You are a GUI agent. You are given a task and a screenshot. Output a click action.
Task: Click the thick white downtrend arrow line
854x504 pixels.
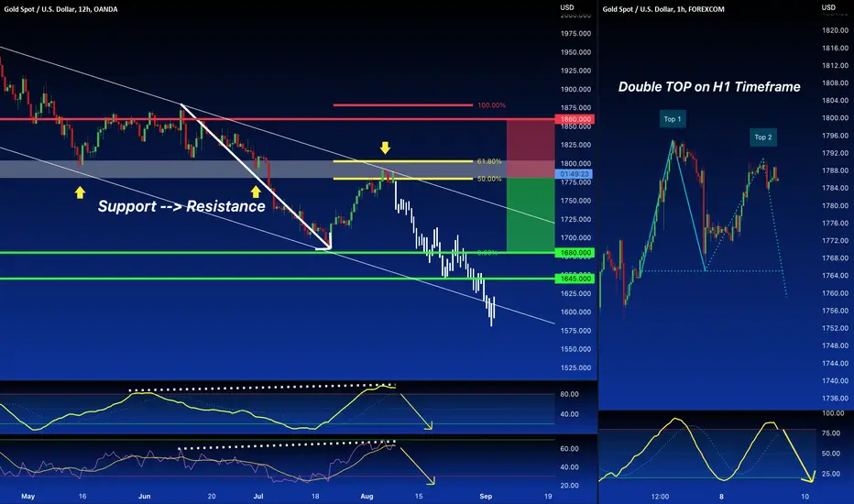coord(256,177)
